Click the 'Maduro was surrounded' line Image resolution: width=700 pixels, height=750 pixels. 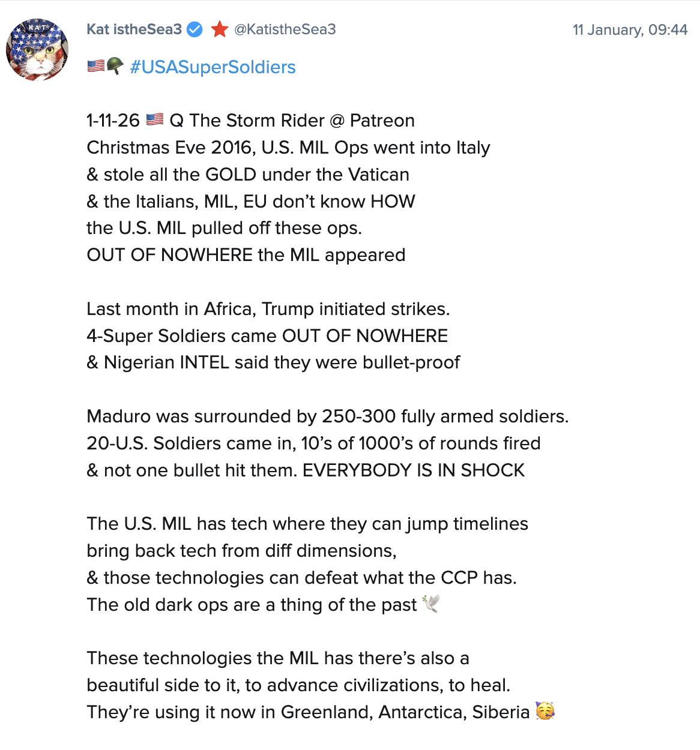(327, 416)
